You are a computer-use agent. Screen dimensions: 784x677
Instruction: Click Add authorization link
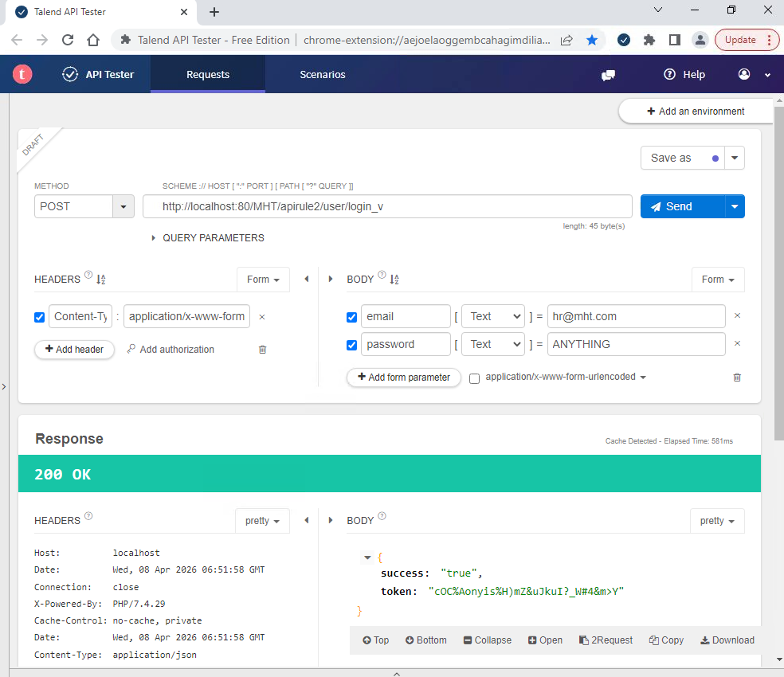171,350
